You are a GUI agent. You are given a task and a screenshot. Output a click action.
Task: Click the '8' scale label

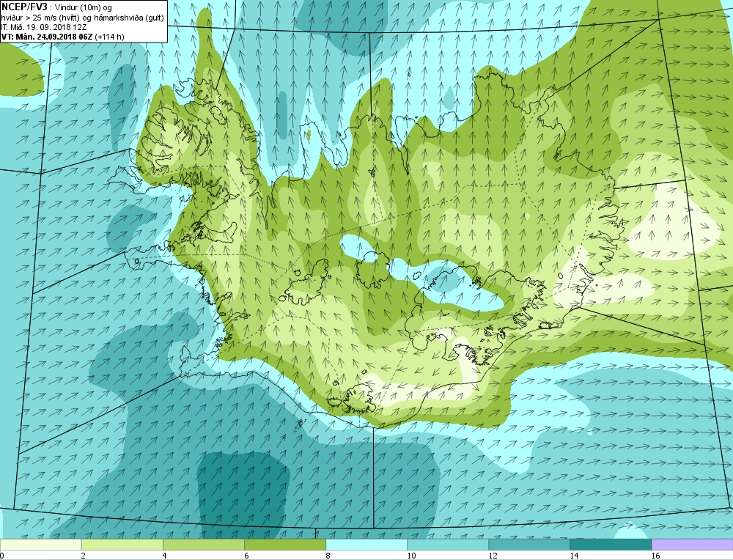pyautogui.click(x=328, y=556)
